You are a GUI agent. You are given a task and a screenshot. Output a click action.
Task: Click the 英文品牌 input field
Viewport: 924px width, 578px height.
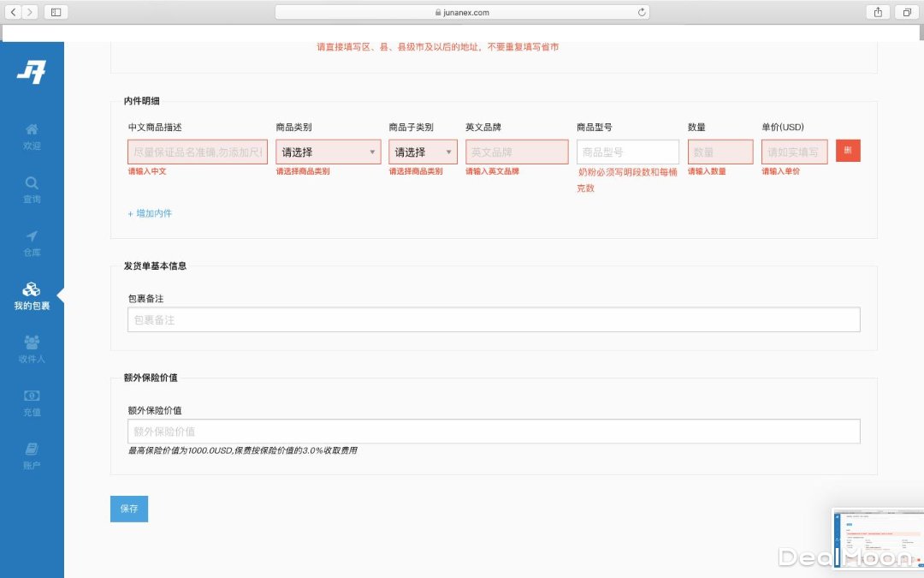pyautogui.click(x=517, y=152)
